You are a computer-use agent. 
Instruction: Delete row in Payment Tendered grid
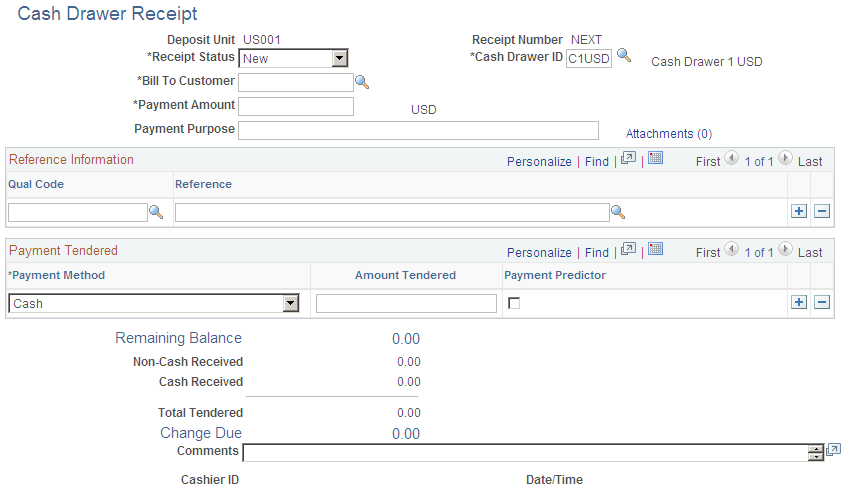pos(821,302)
